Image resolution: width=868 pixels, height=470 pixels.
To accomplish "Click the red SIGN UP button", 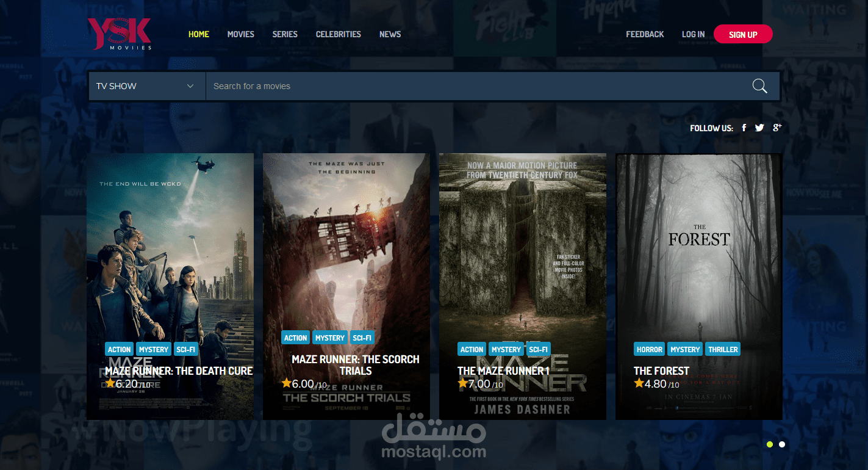I will (x=743, y=34).
